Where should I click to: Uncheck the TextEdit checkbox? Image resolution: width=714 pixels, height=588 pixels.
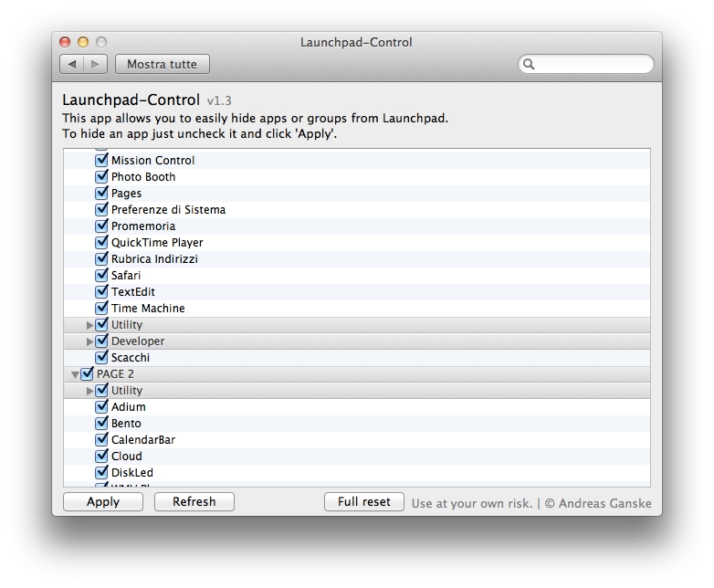101,291
